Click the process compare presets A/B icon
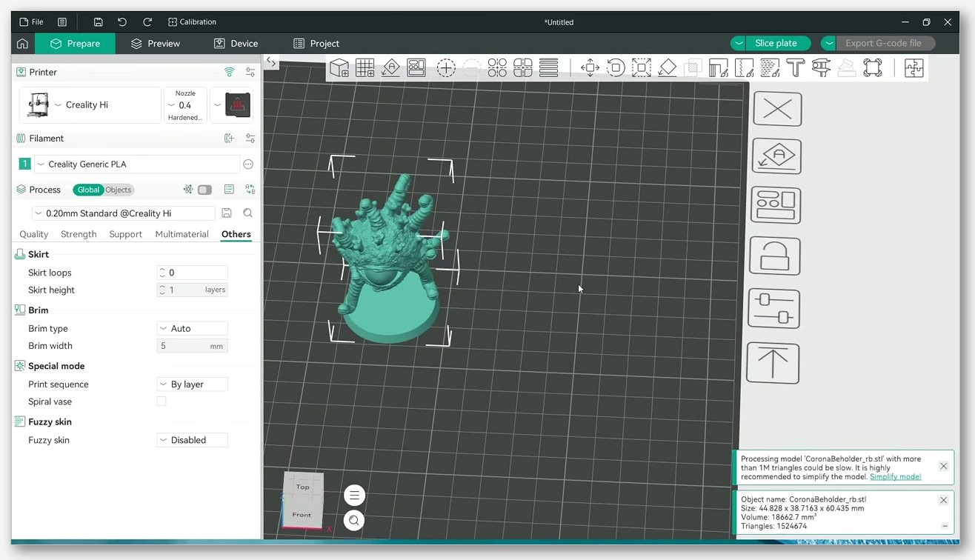975x560 pixels. [x=250, y=190]
